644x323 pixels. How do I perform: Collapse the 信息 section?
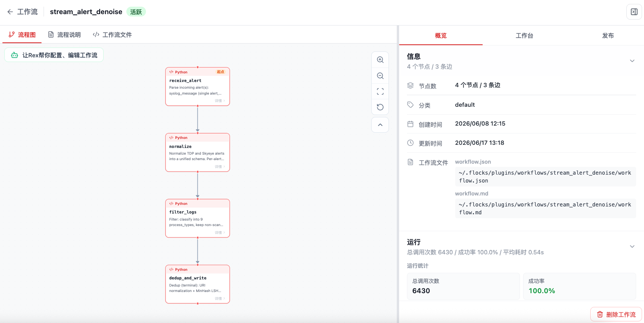click(x=632, y=61)
